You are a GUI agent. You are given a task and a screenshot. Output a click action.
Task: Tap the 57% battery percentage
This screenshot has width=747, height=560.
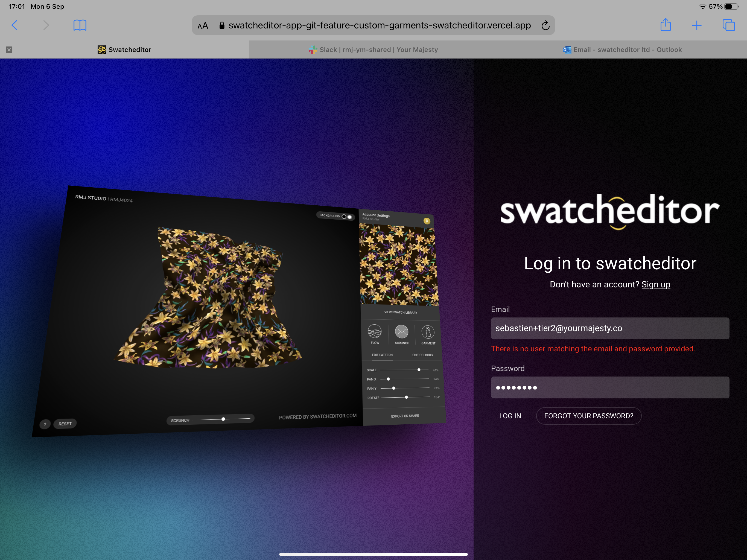(x=716, y=7)
